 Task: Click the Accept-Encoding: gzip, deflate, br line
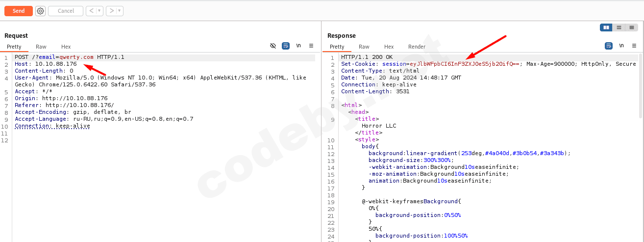pos(73,112)
